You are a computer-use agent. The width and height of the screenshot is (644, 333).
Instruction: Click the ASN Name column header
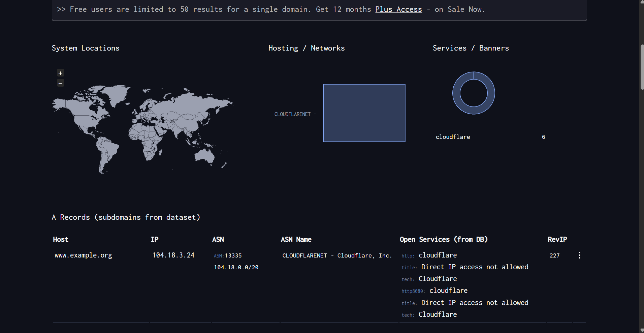pyautogui.click(x=296, y=240)
